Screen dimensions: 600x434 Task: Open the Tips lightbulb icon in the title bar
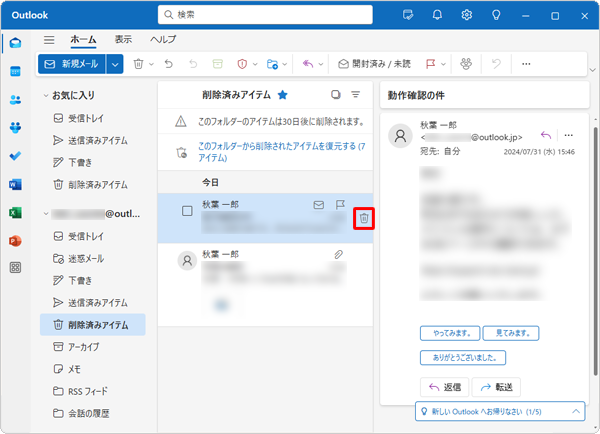[496, 15]
